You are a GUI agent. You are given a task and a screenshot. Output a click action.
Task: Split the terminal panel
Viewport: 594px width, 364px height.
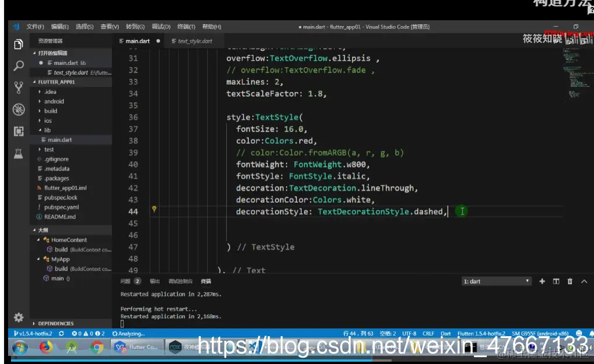point(556,281)
